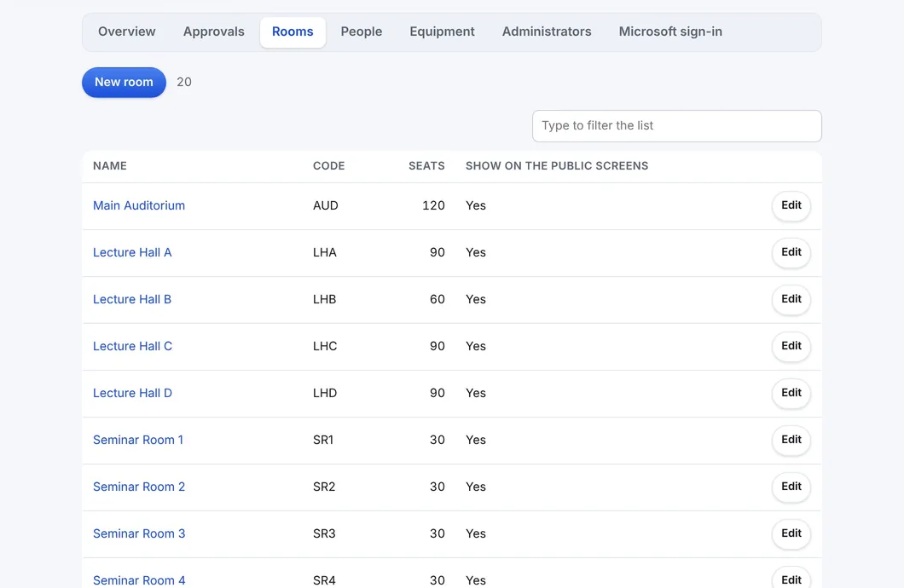Edit the Lecture Hall B room

pos(791,299)
